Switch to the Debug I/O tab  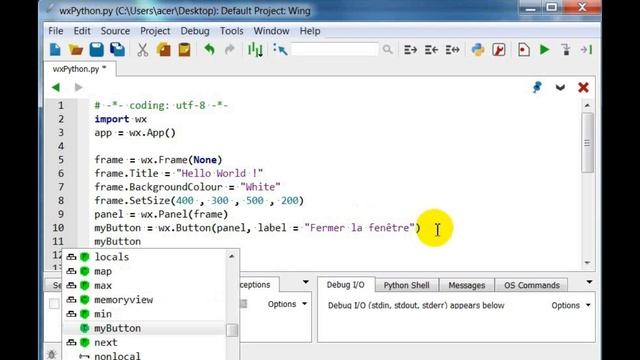345,285
